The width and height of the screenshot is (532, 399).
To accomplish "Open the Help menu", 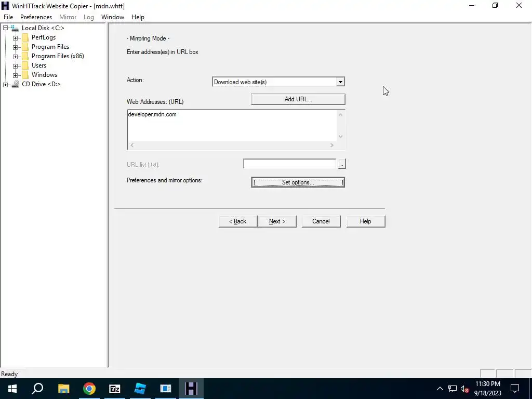I will pyautogui.click(x=138, y=17).
